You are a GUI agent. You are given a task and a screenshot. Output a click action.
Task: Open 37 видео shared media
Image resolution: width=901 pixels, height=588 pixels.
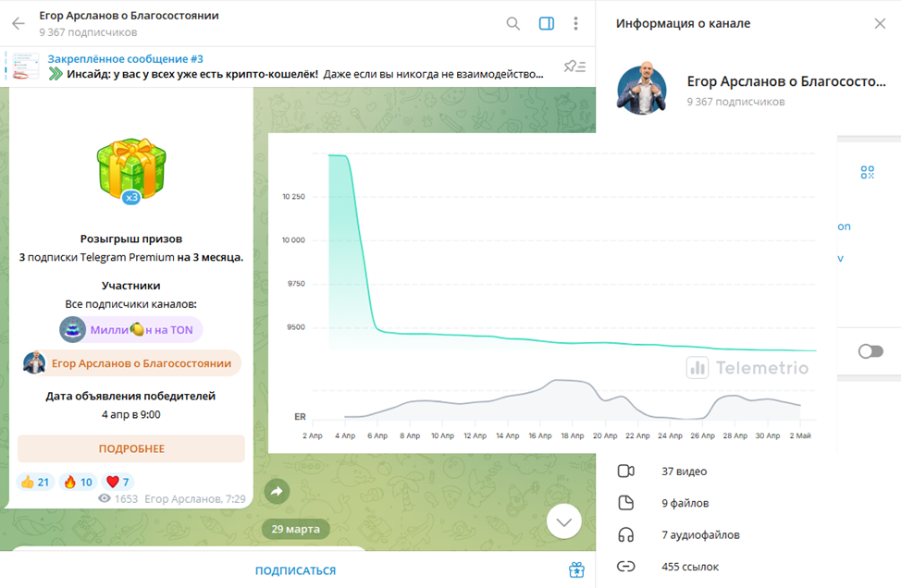pos(684,472)
